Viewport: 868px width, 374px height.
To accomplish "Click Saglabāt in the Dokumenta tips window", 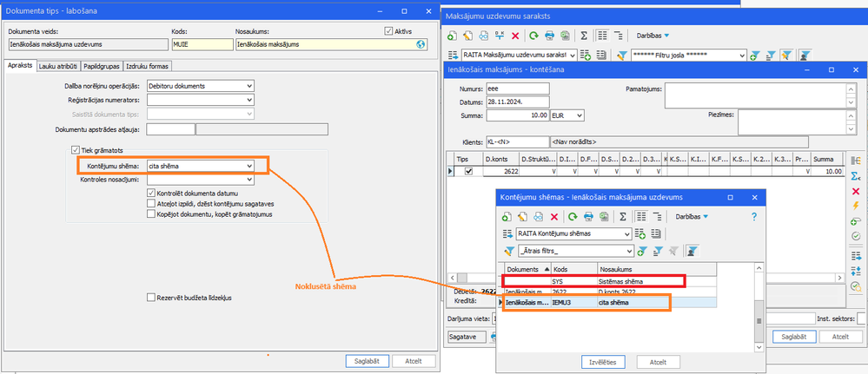I will [x=367, y=361].
